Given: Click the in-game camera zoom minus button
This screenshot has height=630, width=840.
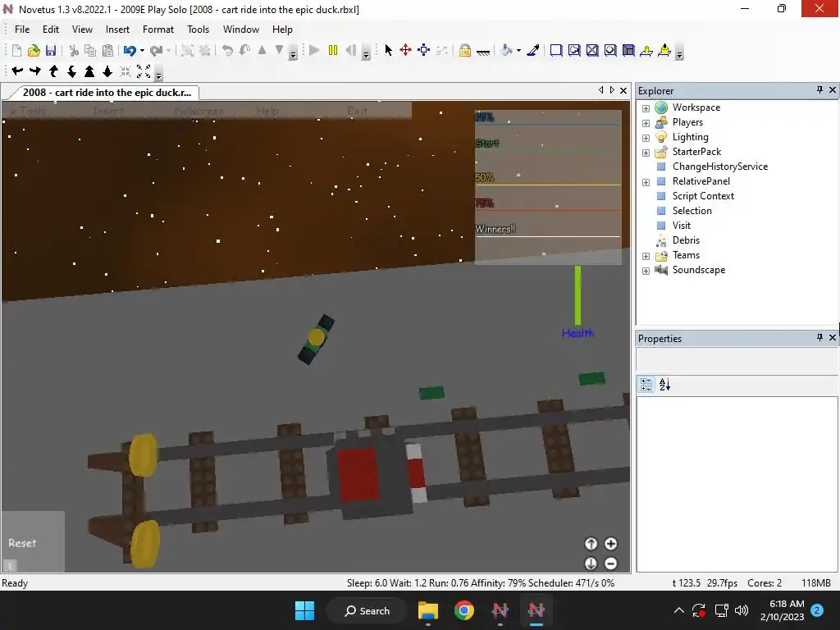Looking at the screenshot, I should pos(610,564).
